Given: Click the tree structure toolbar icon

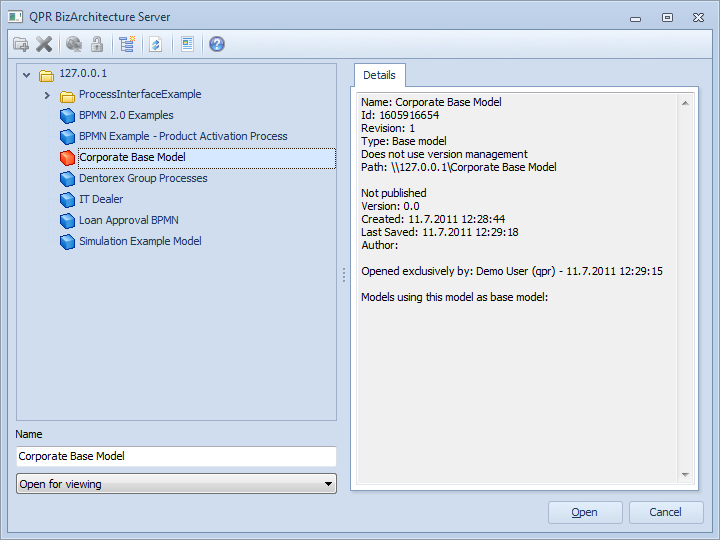Looking at the screenshot, I should coord(127,44).
